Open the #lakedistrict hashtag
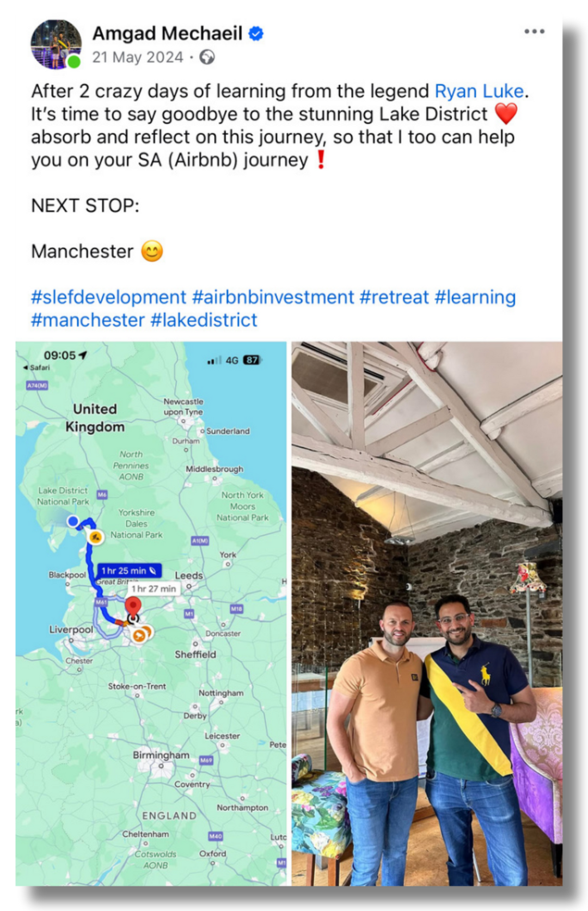 pos(204,320)
